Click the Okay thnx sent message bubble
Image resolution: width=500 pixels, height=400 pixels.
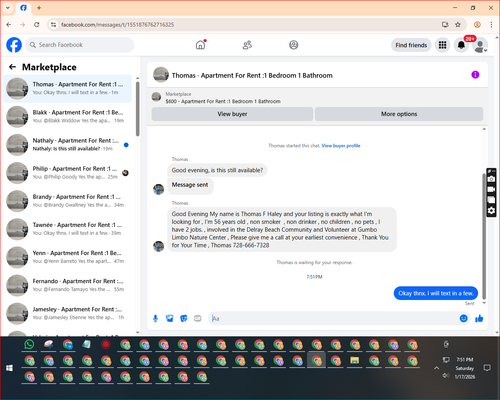tap(436, 293)
